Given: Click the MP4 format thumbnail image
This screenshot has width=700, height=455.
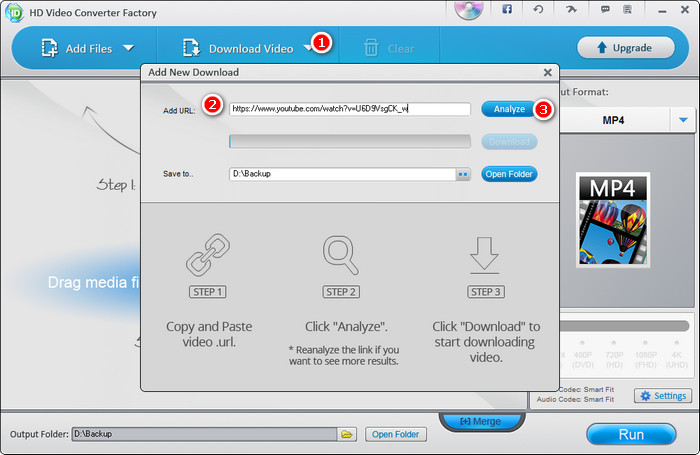Looking at the screenshot, I should 612,220.
